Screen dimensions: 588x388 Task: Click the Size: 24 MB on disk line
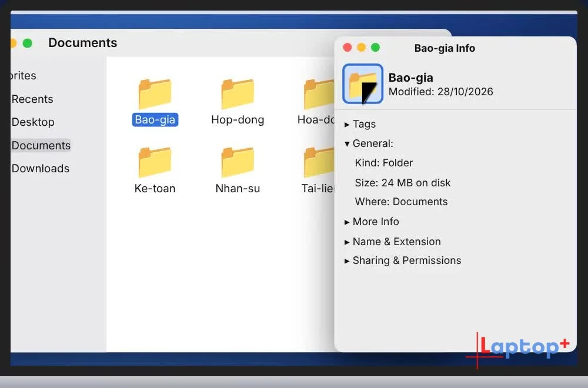(x=403, y=183)
